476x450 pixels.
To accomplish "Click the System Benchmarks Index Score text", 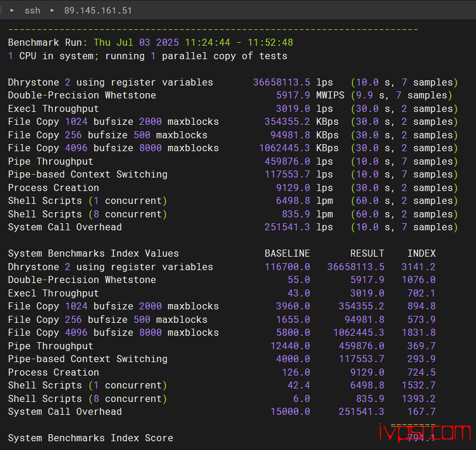I will click(90, 438).
